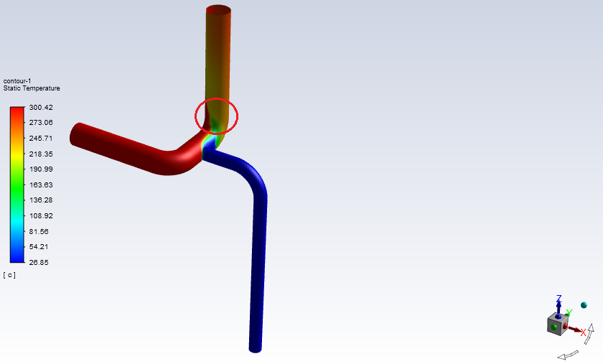
Task: Click the green sphere on triad cube face
Action: coord(554,327)
